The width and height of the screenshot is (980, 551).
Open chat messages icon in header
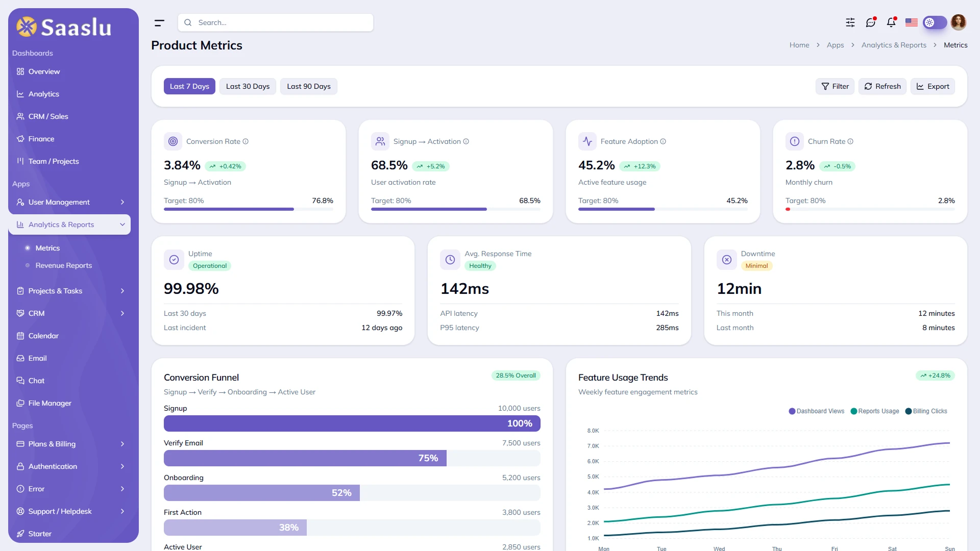(871, 22)
